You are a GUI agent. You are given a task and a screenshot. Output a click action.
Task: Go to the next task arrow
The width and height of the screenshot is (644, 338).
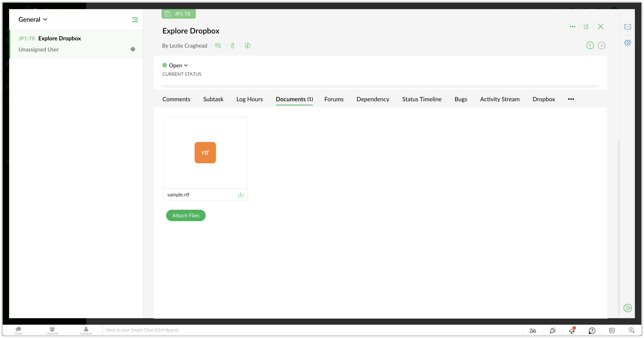[x=601, y=45]
